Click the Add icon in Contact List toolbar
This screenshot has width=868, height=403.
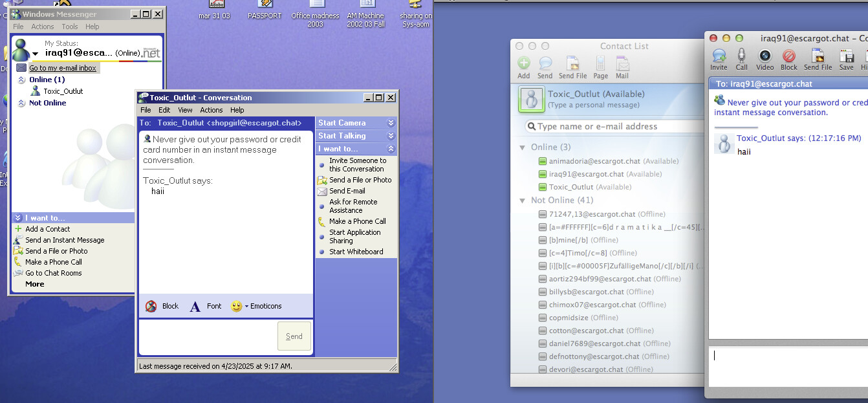coord(524,63)
